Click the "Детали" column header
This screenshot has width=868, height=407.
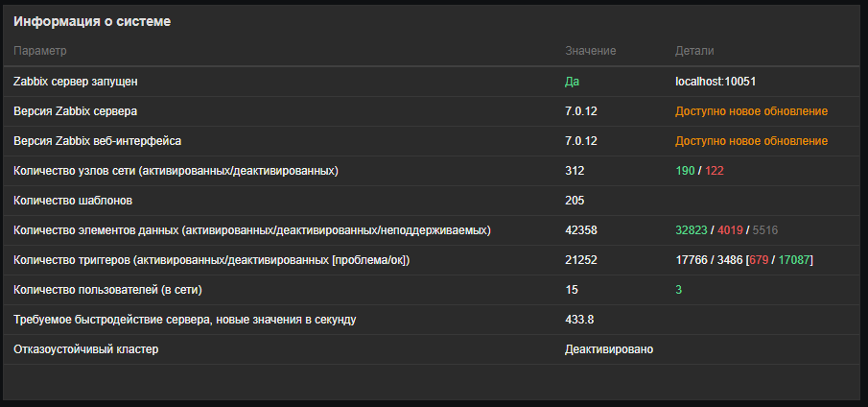click(x=694, y=50)
